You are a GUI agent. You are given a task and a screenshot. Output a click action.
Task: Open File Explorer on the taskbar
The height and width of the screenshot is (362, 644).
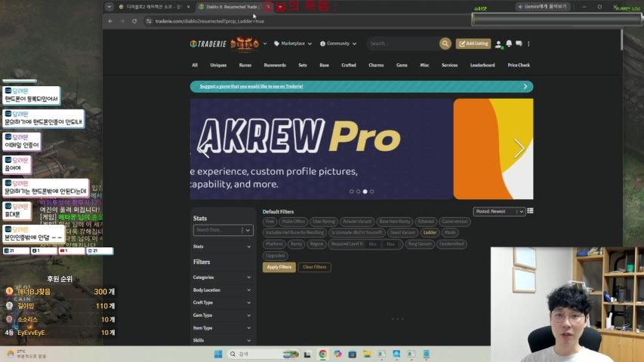click(x=367, y=354)
